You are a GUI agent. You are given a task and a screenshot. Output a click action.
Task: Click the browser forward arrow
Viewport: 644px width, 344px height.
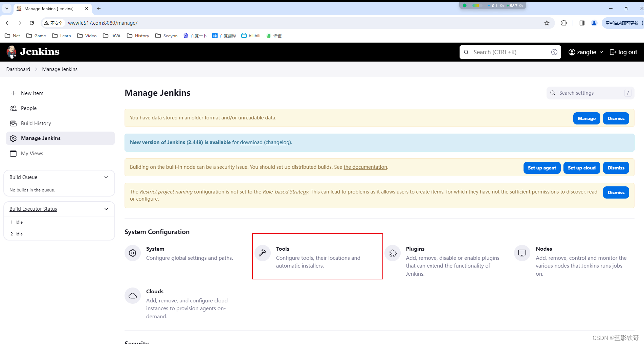(x=20, y=23)
